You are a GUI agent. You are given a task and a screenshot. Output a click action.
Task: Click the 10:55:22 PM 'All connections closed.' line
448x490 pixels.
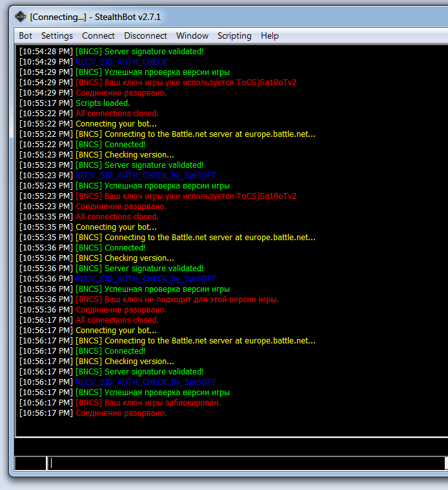[x=89, y=114]
